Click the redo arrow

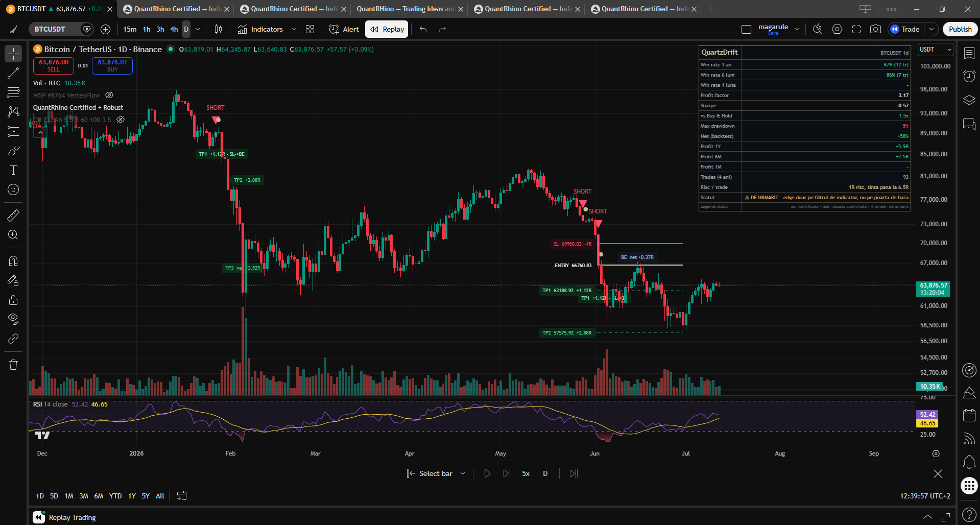pos(442,29)
